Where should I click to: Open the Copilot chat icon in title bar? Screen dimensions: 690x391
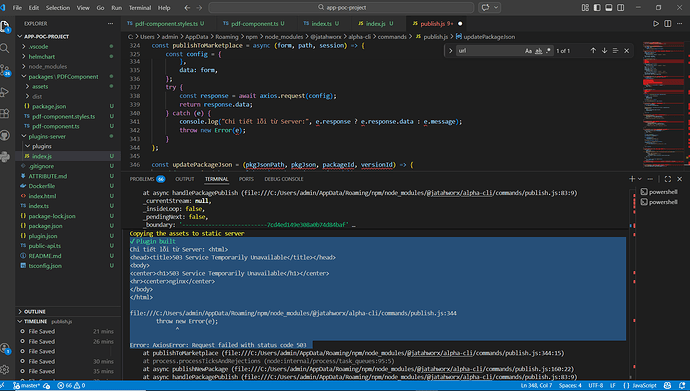[x=486, y=7]
